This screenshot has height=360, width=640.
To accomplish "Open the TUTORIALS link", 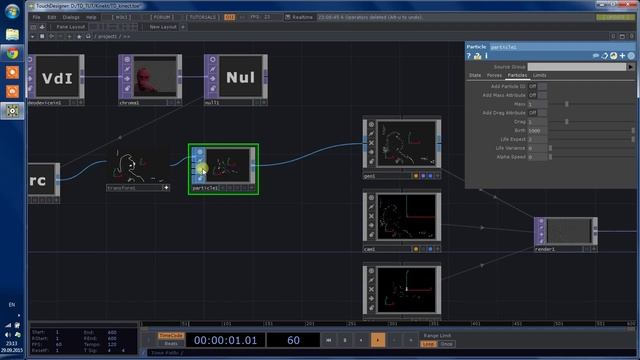I will [203, 17].
